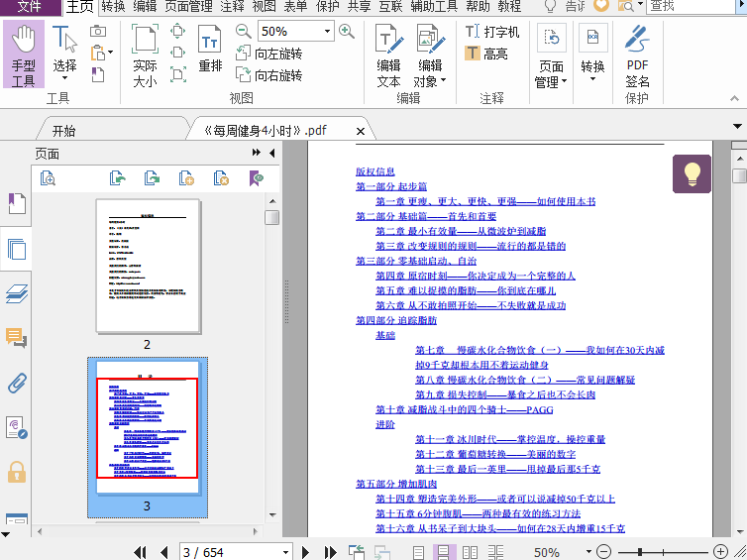Open the Help (帮助) ribbon tab
This screenshot has width=747, height=560.
(478, 6)
